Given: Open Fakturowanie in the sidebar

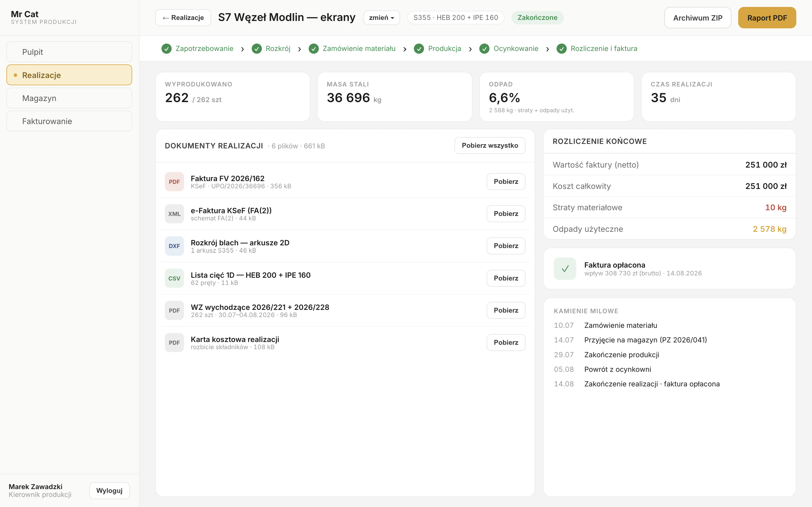Looking at the screenshot, I should tap(69, 121).
